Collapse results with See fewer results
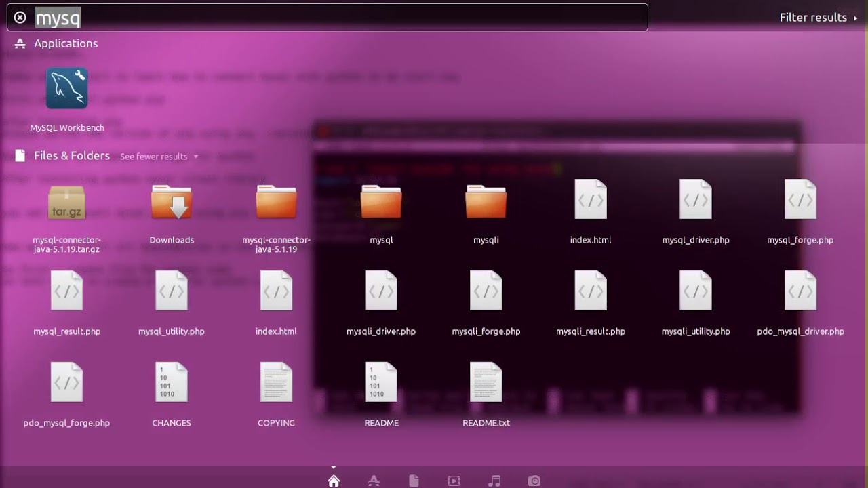 [x=159, y=157]
